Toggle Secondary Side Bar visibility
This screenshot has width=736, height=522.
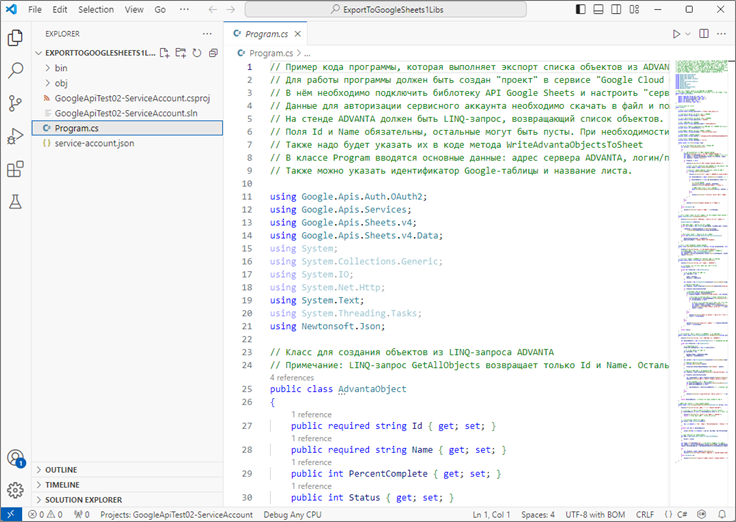point(616,9)
